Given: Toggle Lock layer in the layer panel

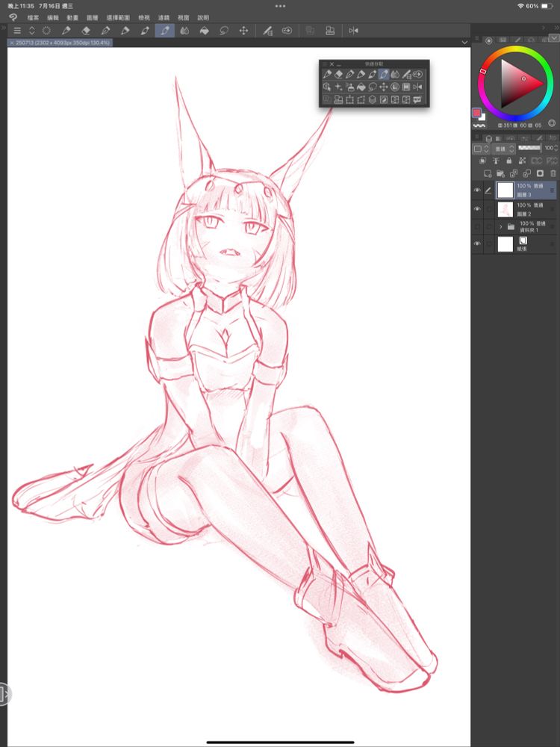Looking at the screenshot, I should point(509,161).
